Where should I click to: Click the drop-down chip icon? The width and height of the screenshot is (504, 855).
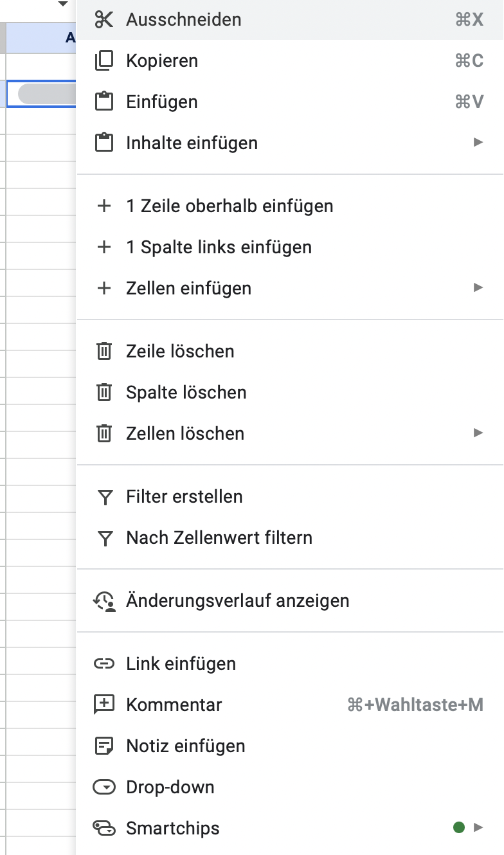pos(104,788)
